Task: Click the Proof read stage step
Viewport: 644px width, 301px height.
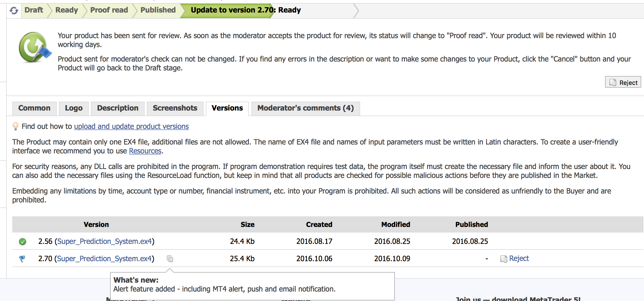Action: click(109, 10)
